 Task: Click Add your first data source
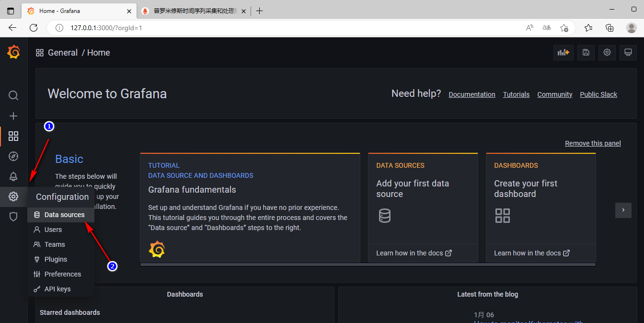pyautogui.click(x=413, y=189)
